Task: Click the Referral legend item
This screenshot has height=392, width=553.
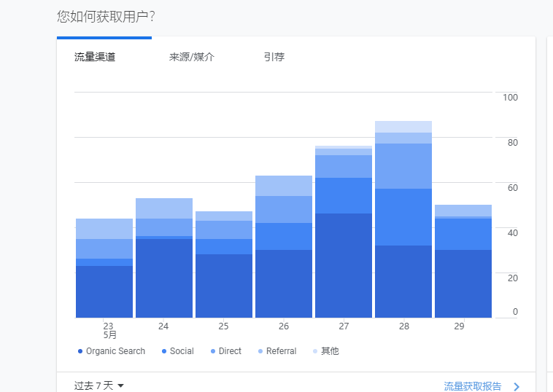Action: click(x=277, y=351)
